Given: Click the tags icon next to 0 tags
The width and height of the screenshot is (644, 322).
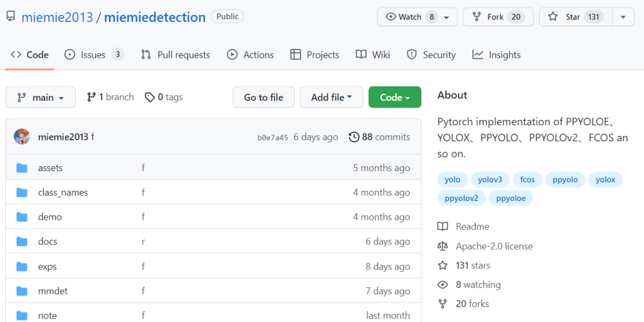Looking at the screenshot, I should pyautogui.click(x=150, y=97).
